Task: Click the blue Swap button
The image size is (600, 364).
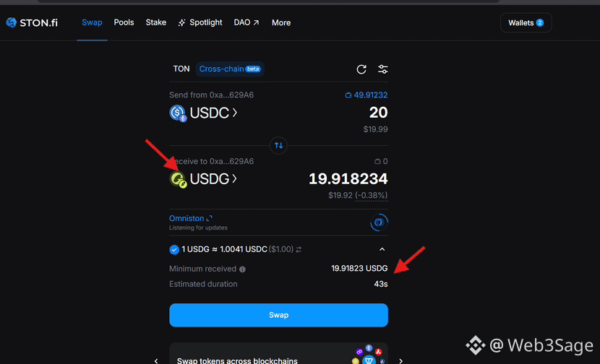Action: point(278,315)
